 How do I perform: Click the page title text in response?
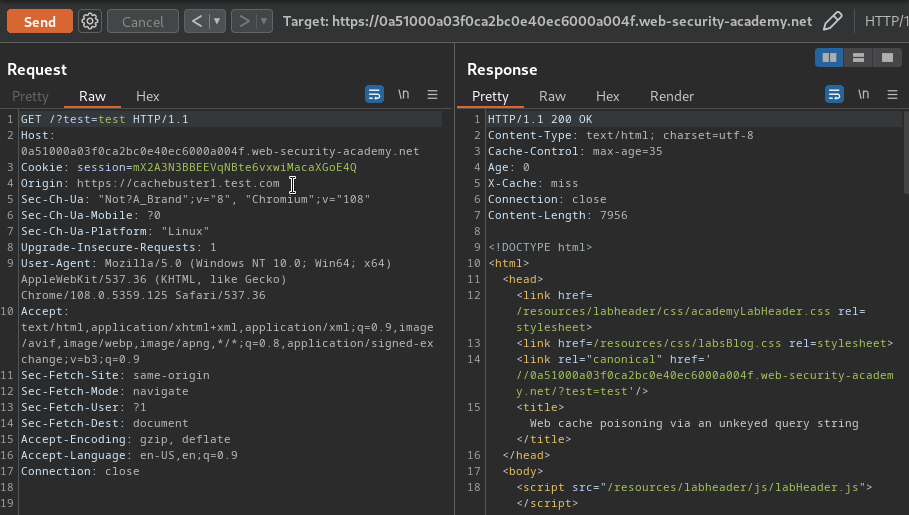(694, 423)
